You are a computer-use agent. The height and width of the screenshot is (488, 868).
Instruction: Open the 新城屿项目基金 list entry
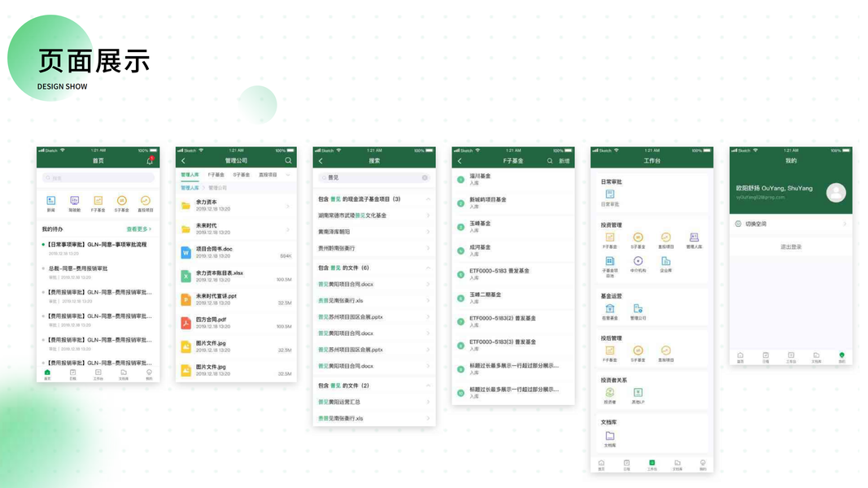(x=513, y=203)
